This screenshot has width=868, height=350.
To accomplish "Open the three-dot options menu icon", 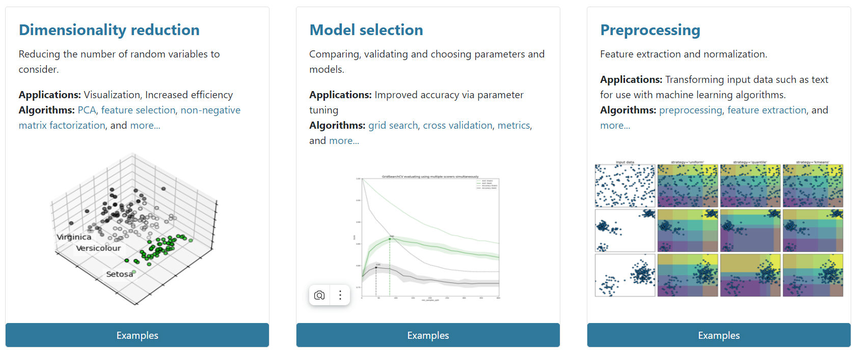I will tap(340, 295).
